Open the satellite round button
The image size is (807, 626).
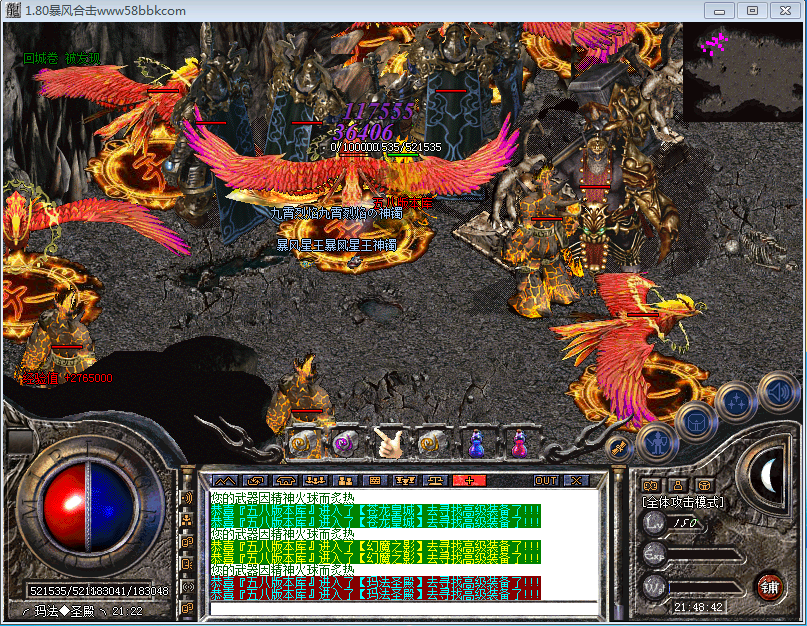(x=619, y=449)
